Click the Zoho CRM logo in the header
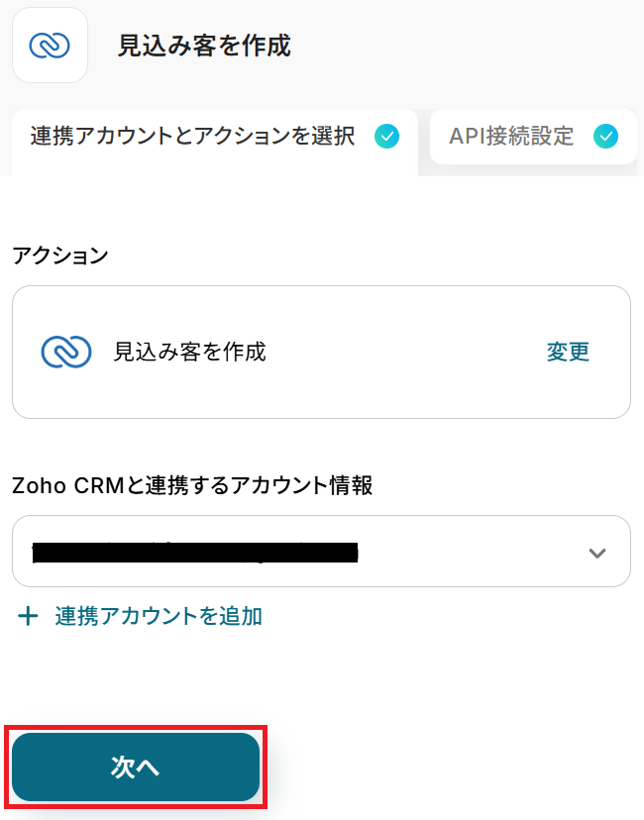 (x=50, y=46)
